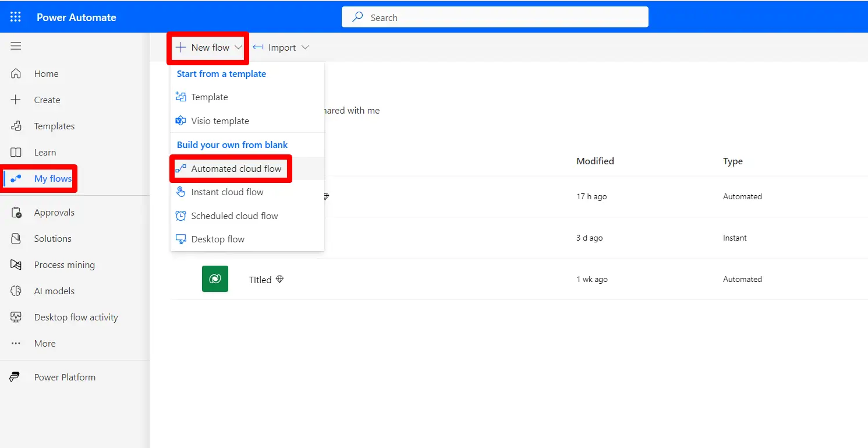Screen dimensions: 868x448
Task: Open Power Platform link
Action: (65, 377)
